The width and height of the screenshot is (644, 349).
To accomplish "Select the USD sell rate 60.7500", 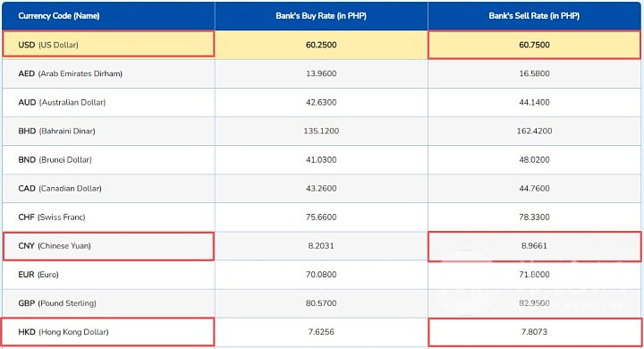I will click(534, 45).
